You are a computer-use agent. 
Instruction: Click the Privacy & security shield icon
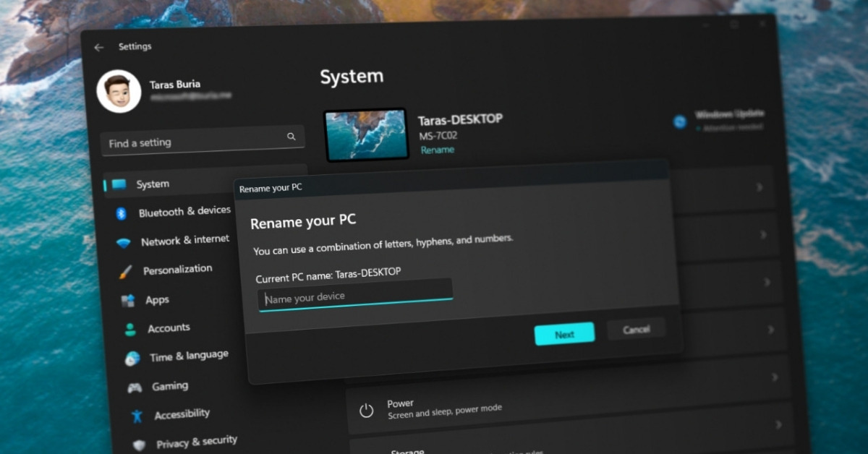click(140, 445)
